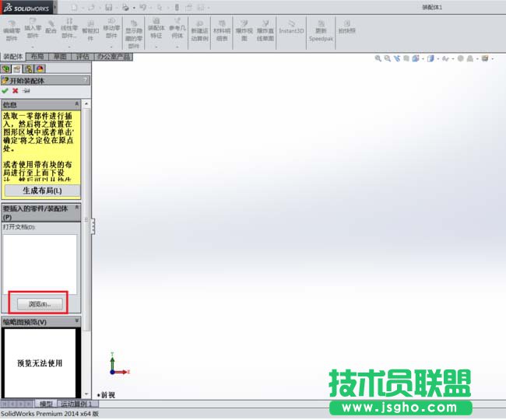Click the red Cancel X icon
Image resolution: width=506 pixels, height=420 pixels.
click(x=15, y=91)
